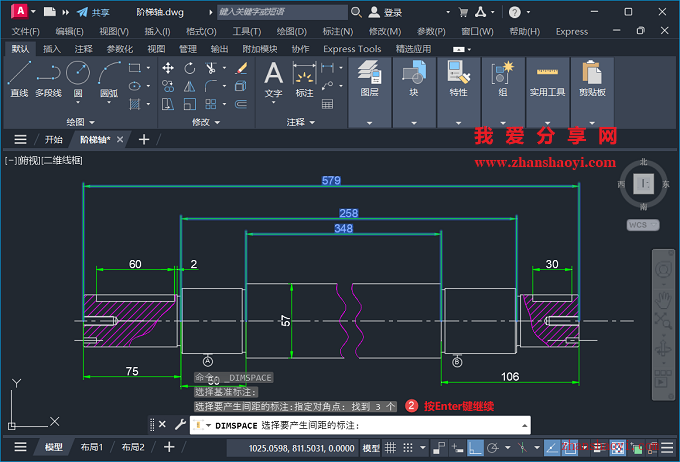
Task: Toggle drawing grid display in status bar
Action: (390, 448)
